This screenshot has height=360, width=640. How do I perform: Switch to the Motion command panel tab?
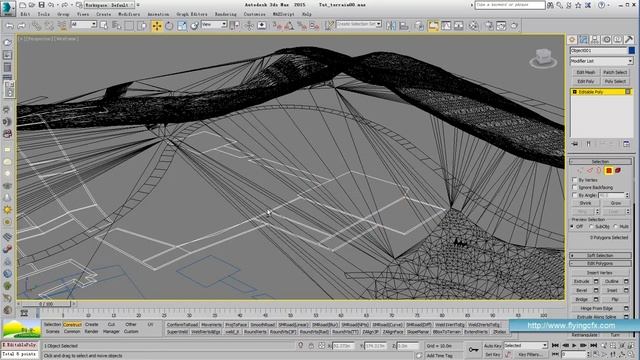(606, 40)
